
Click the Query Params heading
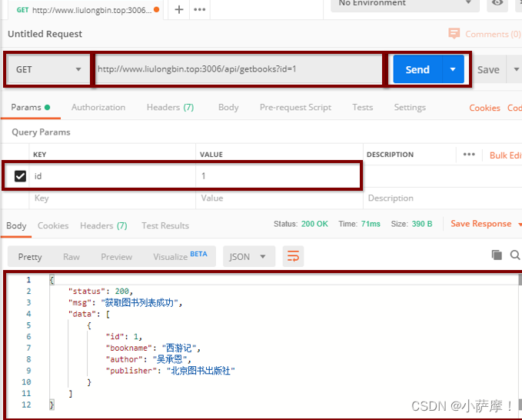[x=41, y=132]
